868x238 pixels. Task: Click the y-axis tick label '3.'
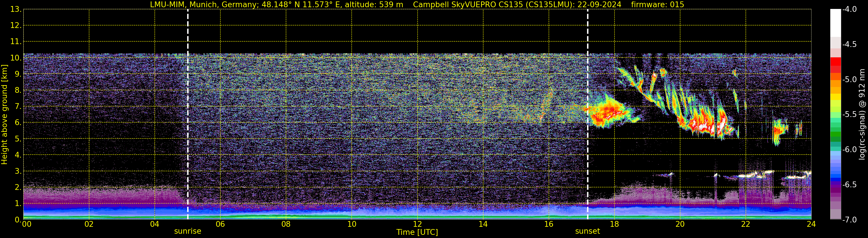pos(18,171)
